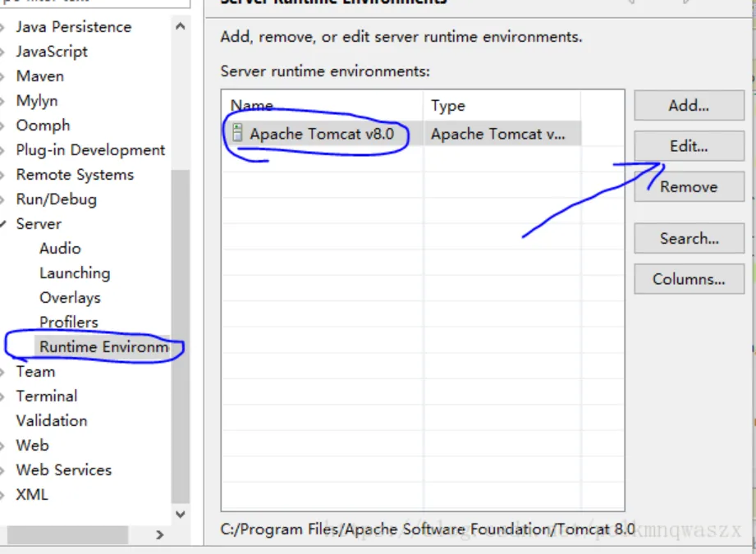Select Runtime Environments tree item
This screenshot has width=756, height=554.
tap(103, 346)
